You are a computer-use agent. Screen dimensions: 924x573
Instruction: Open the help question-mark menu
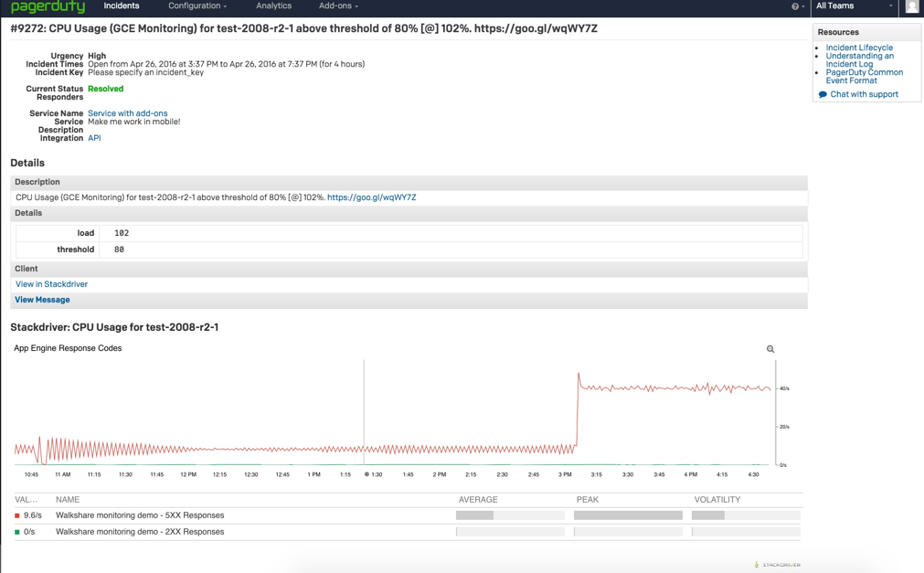798,6
